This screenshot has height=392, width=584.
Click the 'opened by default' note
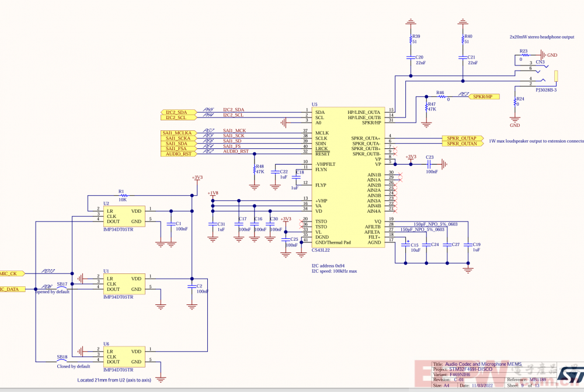pos(53,292)
